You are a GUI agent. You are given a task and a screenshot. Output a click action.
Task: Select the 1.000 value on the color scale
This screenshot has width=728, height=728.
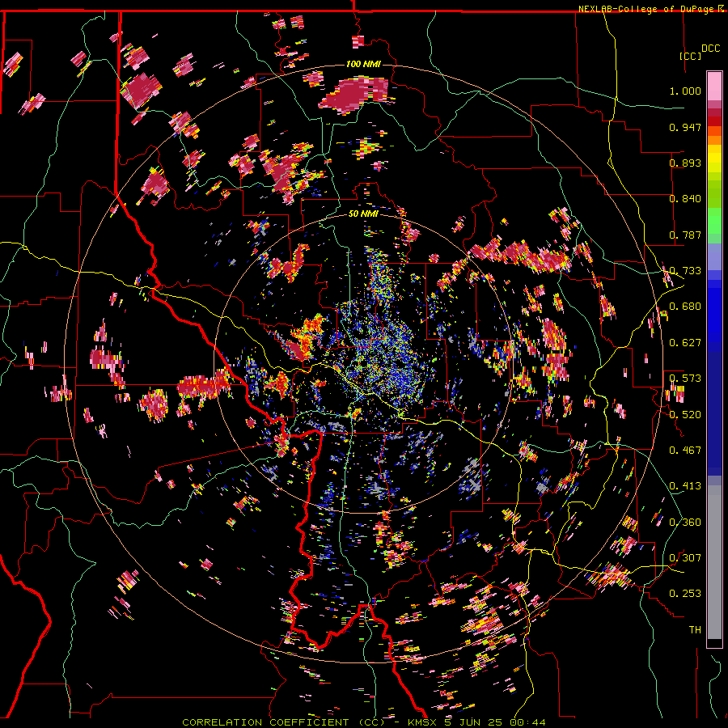pos(685,91)
